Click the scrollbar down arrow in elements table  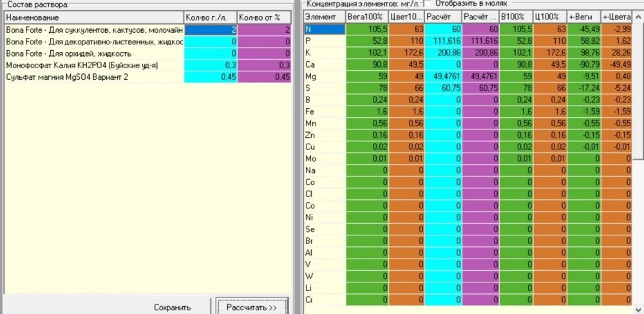(638, 309)
